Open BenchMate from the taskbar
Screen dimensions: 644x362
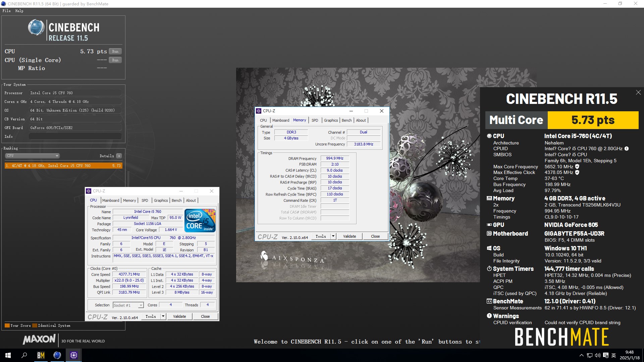(41, 355)
